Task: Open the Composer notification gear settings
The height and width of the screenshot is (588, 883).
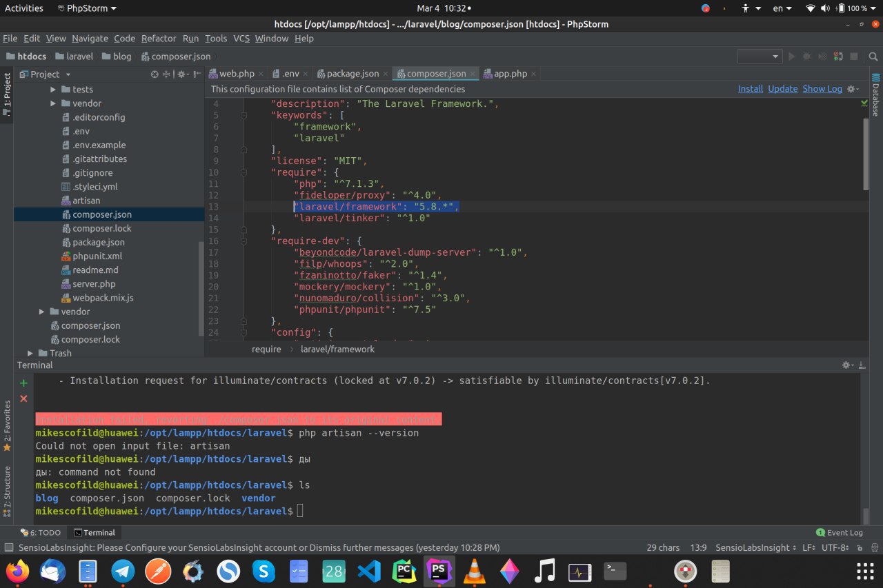Action: pyautogui.click(x=853, y=89)
